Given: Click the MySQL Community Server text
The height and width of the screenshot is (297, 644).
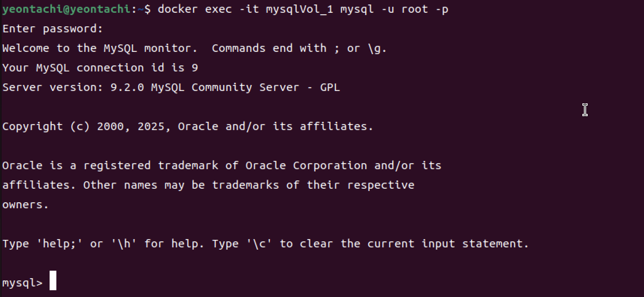Looking at the screenshot, I should coord(225,87).
